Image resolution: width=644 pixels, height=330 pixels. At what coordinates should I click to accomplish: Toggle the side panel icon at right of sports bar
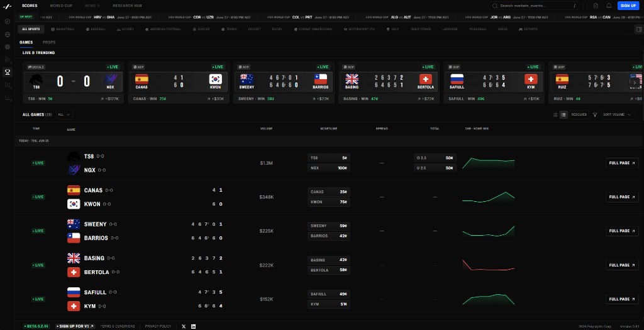pyautogui.click(x=639, y=29)
